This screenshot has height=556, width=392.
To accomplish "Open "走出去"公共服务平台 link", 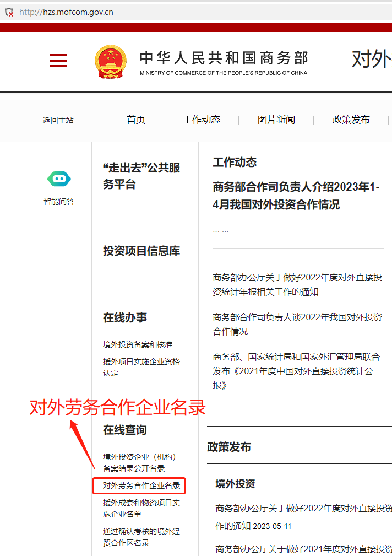I will (141, 176).
